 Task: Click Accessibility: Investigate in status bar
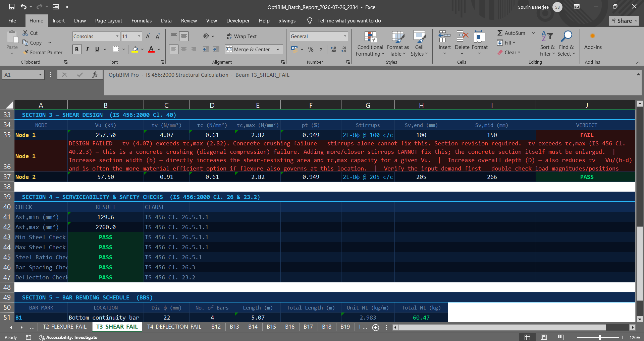(x=68, y=337)
